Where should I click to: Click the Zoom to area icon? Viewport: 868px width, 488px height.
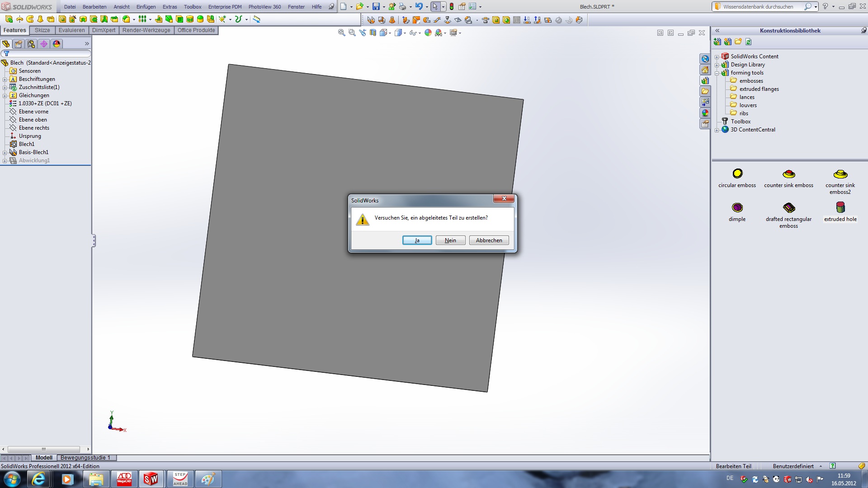click(352, 33)
